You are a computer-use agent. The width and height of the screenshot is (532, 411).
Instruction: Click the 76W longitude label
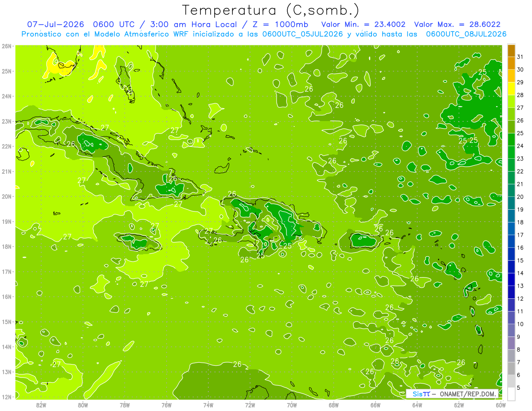[166, 404]
